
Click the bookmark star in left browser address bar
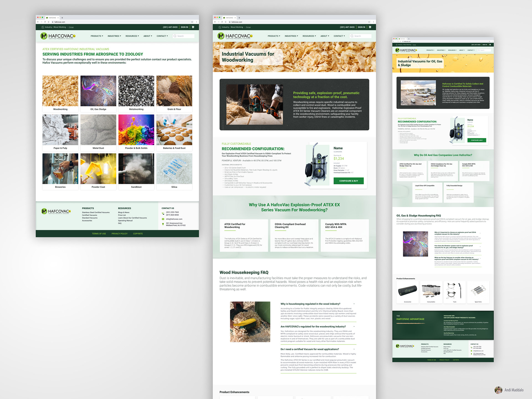192,22
